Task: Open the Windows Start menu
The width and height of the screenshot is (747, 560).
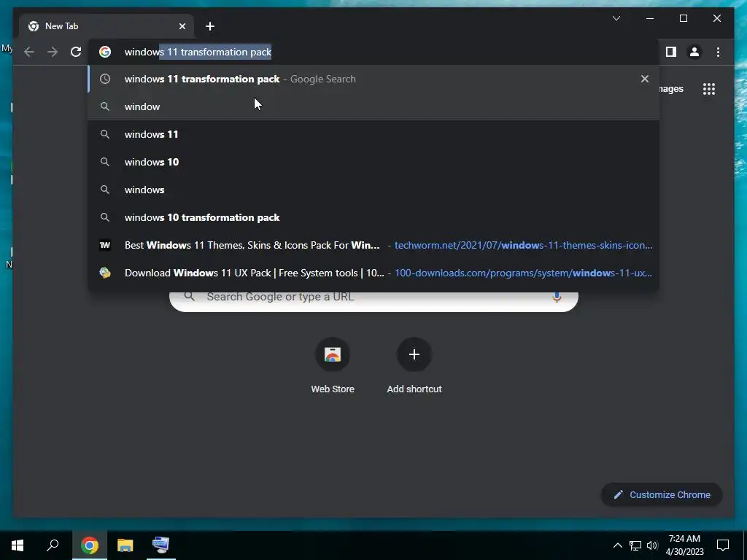Action: coord(18,545)
